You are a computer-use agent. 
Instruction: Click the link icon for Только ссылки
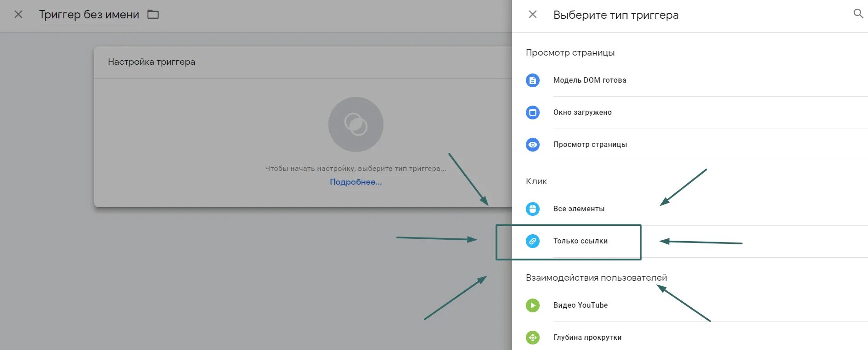(533, 241)
